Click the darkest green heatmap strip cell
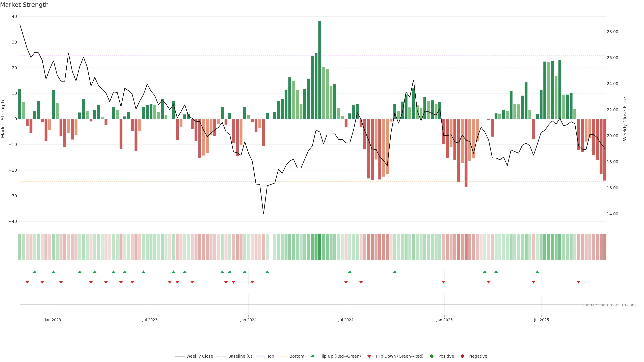Image resolution: width=644 pixels, height=362 pixels. pos(320,247)
